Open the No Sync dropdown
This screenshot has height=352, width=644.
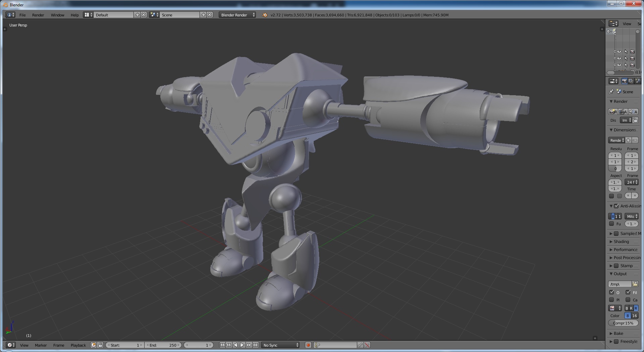coord(280,345)
